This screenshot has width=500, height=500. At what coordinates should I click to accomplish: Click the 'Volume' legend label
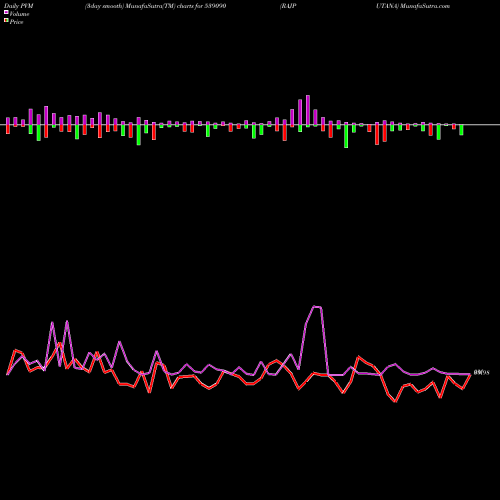click(19, 14)
